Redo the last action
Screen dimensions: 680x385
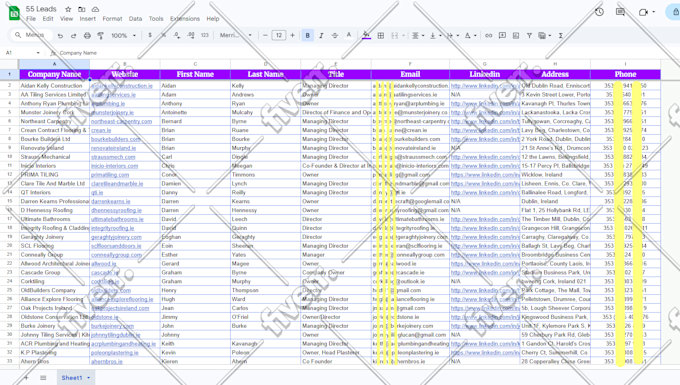74,36
